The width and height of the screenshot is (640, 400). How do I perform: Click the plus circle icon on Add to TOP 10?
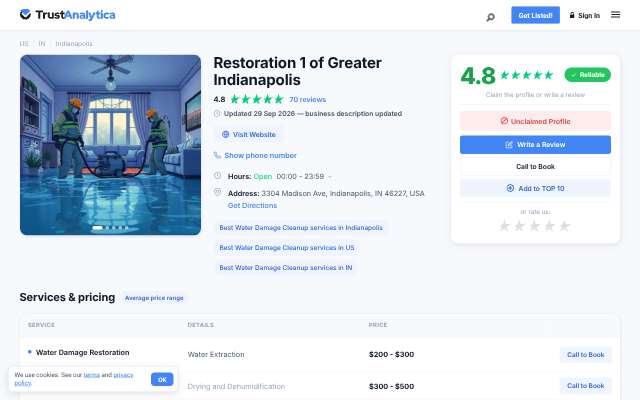(510, 188)
